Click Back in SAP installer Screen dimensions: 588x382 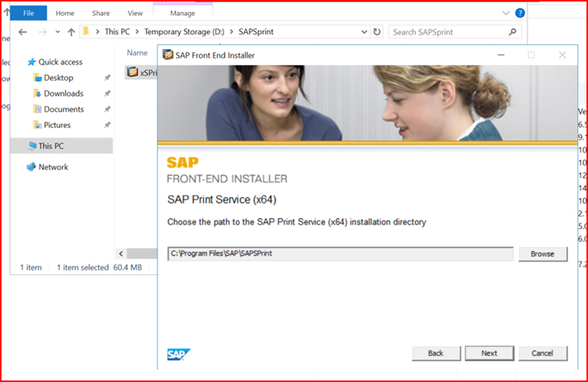tap(436, 353)
